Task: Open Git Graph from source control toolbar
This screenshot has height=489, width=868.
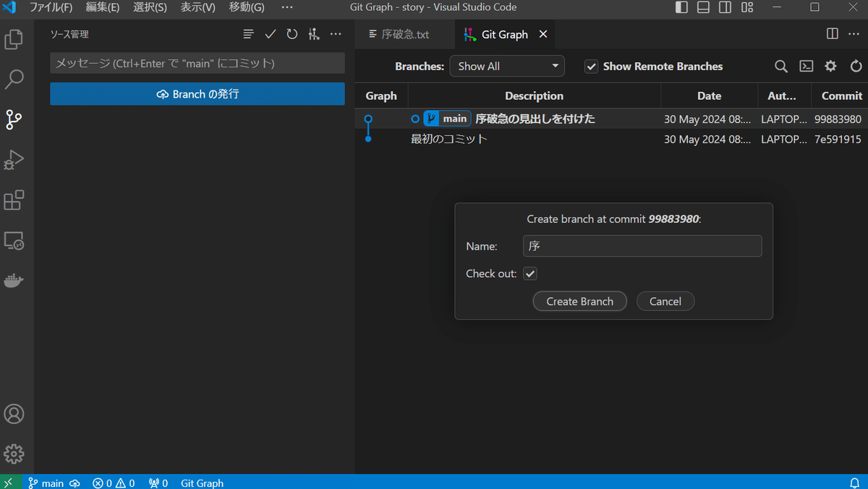Action: point(313,34)
